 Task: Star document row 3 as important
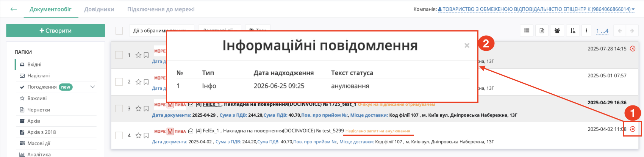[x=138, y=108]
